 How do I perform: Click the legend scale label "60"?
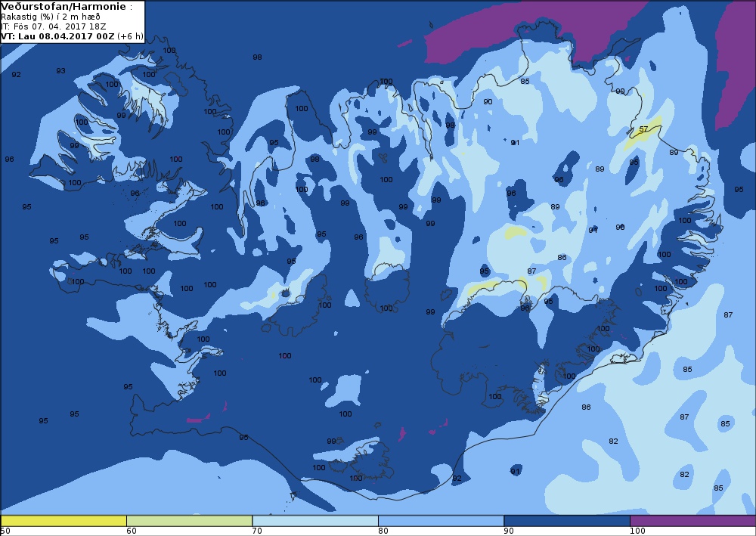(131, 531)
